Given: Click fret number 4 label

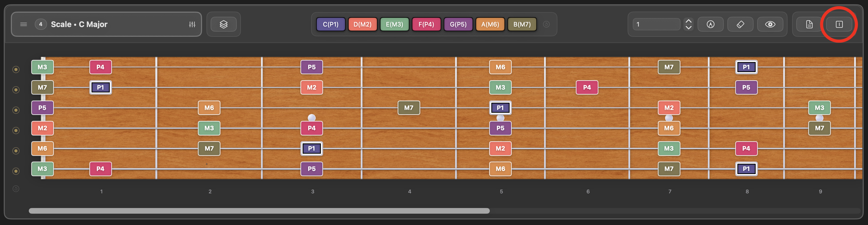Looking at the screenshot, I should click(x=410, y=191).
